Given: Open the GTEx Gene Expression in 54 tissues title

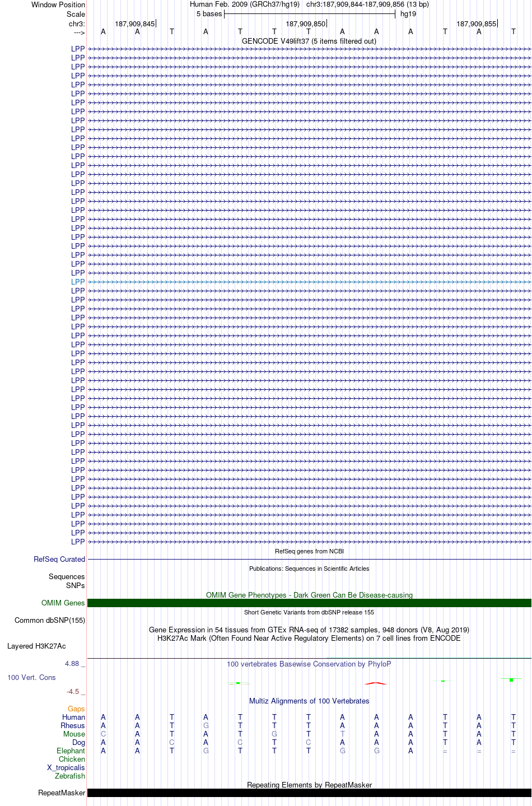Looking at the screenshot, I should [x=309, y=630].
